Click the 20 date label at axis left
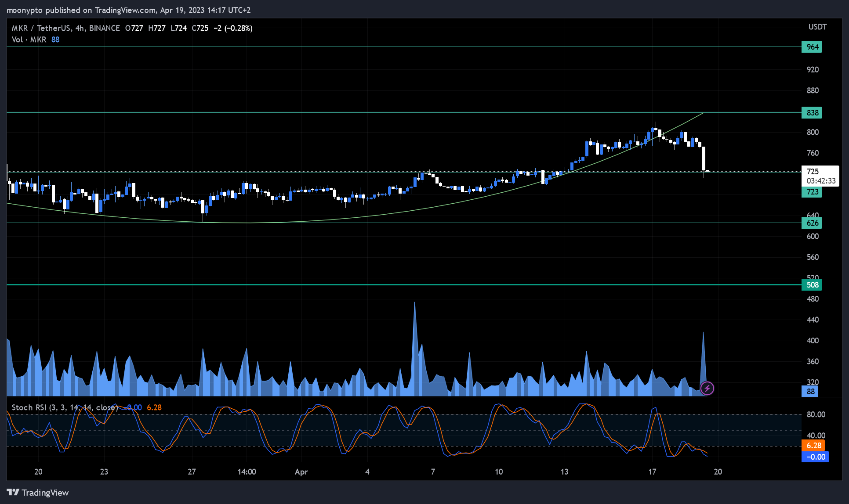849x504 pixels. point(39,472)
